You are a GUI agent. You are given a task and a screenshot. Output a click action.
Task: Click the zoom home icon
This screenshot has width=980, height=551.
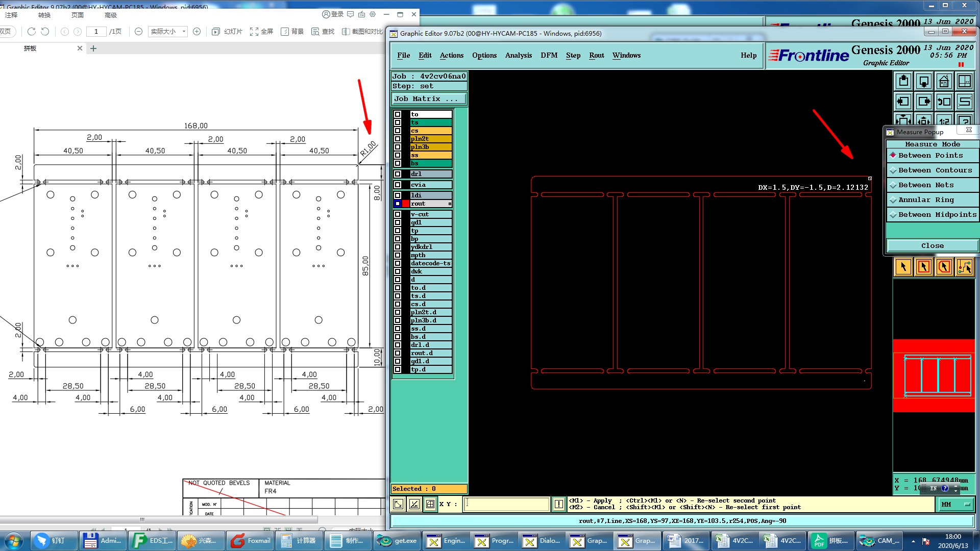point(944,81)
